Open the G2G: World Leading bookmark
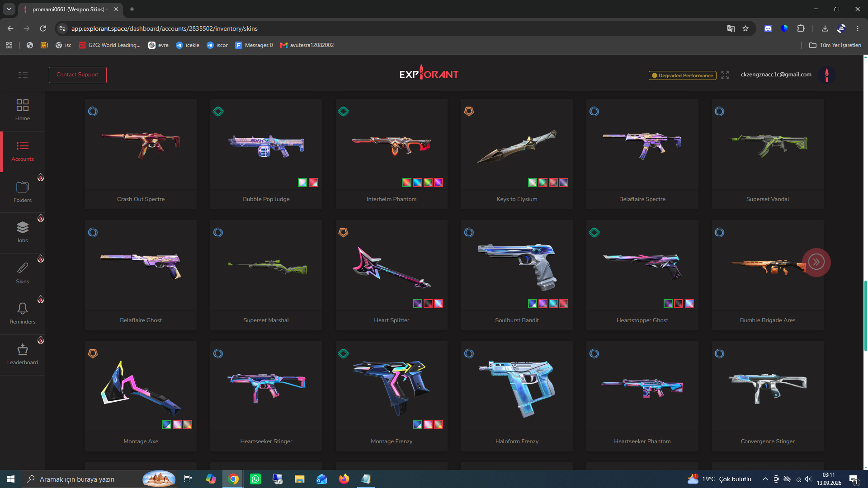Image resolution: width=868 pixels, height=488 pixels. (109, 45)
